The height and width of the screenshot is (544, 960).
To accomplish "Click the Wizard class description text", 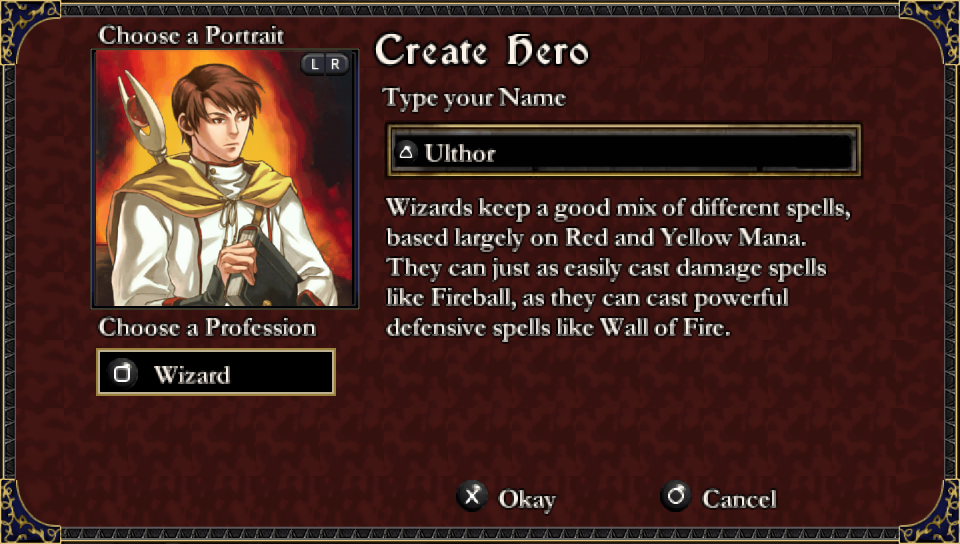I will 618,267.
